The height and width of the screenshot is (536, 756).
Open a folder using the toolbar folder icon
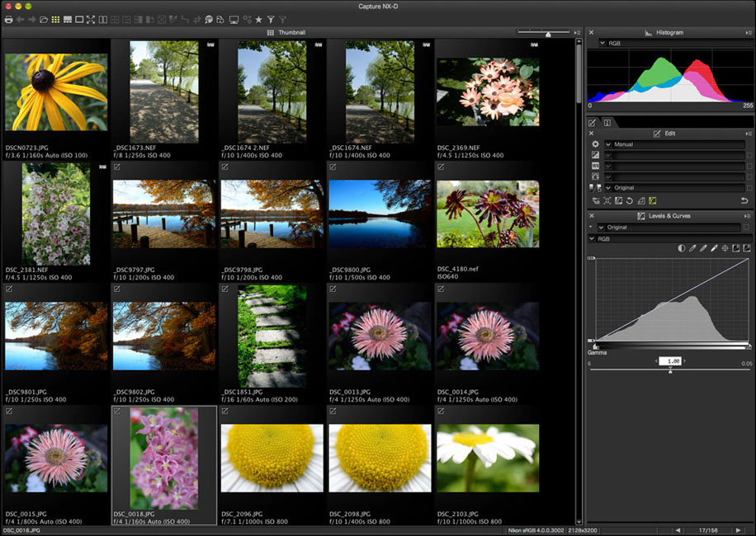point(44,19)
